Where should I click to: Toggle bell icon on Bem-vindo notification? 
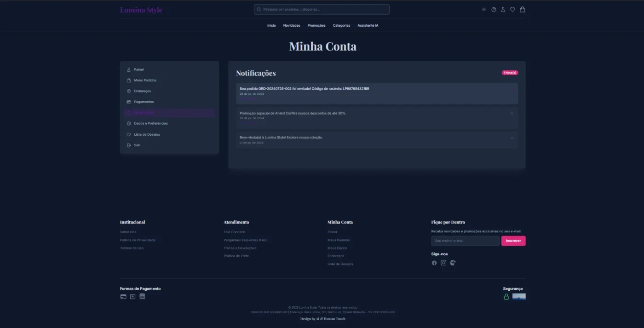(512, 138)
